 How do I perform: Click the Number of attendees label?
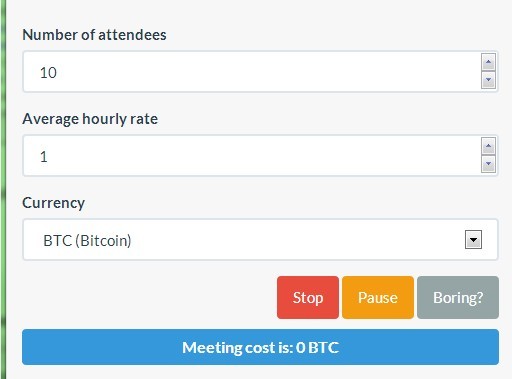(x=94, y=35)
